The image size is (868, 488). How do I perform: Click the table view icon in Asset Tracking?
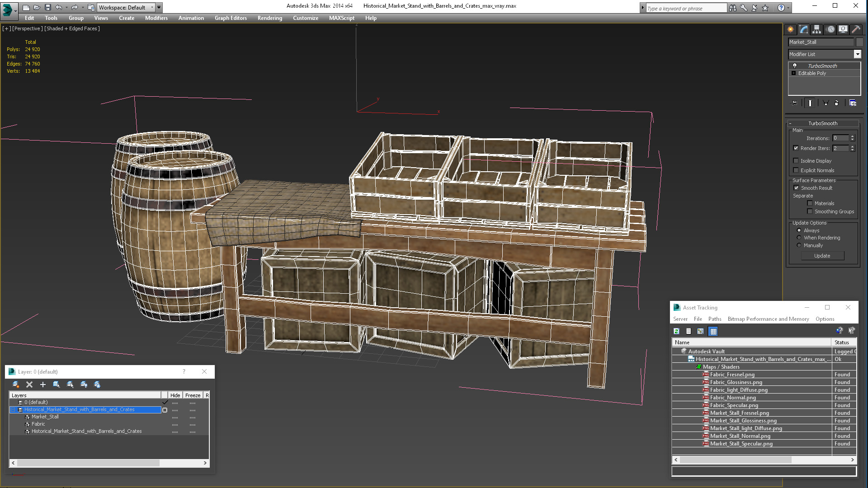click(713, 331)
